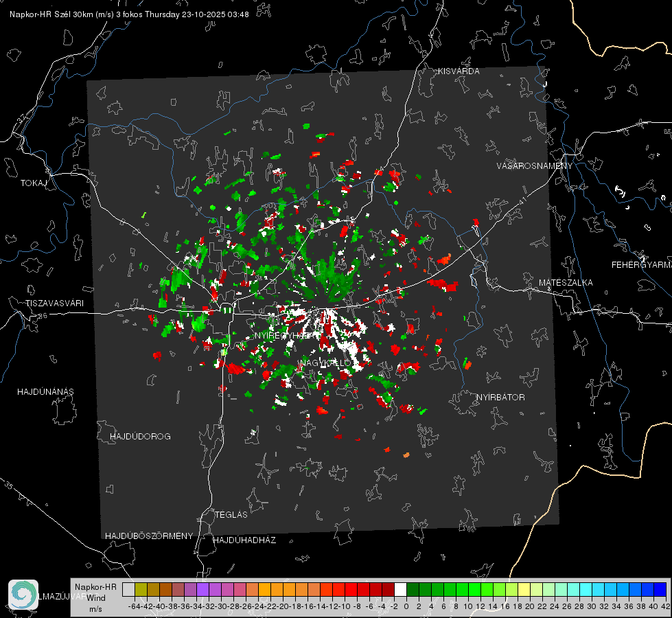Image resolution: width=672 pixels, height=618 pixels.
Task: Select the dark red swatch between -4 and -2
Action: click(388, 589)
